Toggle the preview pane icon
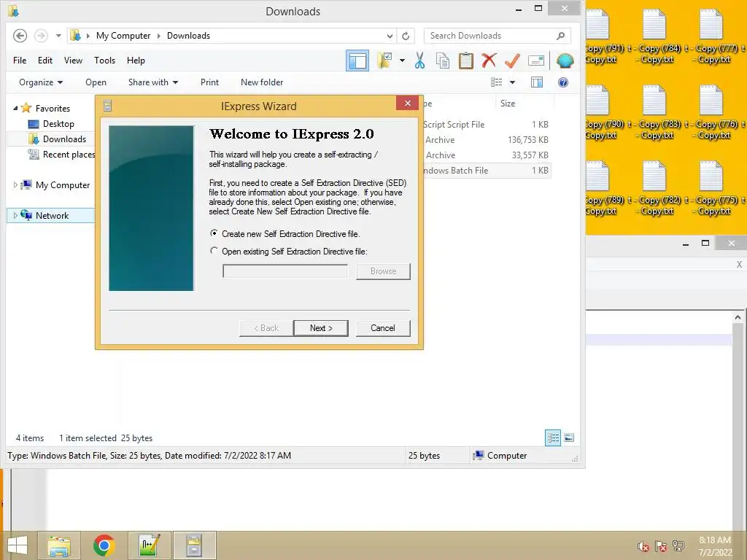This screenshot has height=560, width=747. (x=537, y=82)
